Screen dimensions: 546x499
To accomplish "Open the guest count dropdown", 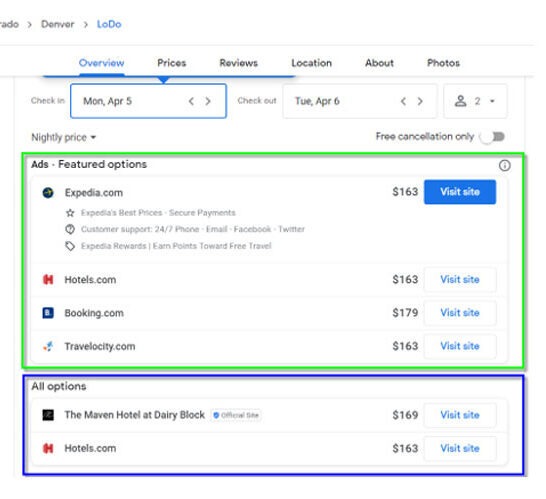I will (475, 101).
